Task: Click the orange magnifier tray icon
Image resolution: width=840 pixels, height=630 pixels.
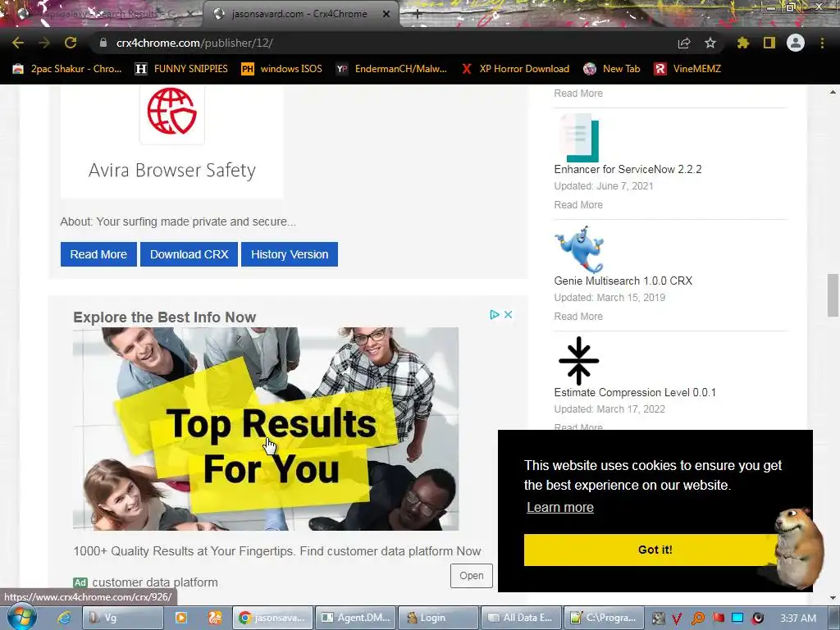Action: coord(697,619)
